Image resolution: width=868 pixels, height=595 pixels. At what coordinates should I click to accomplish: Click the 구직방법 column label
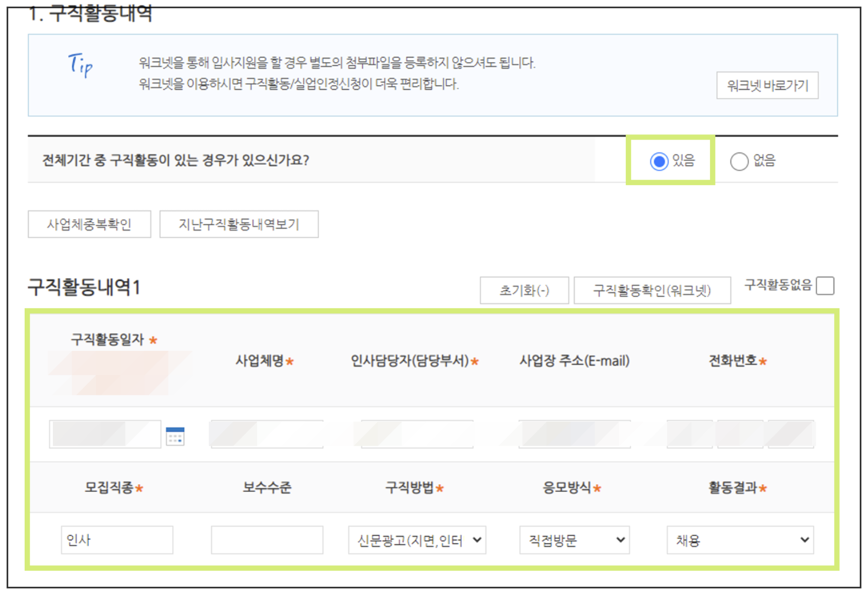click(409, 487)
